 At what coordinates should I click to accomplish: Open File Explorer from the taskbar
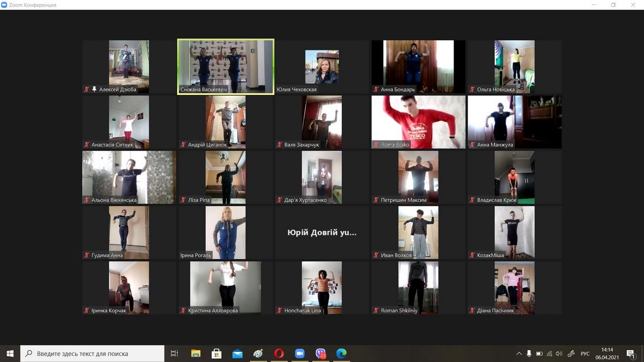point(196,353)
